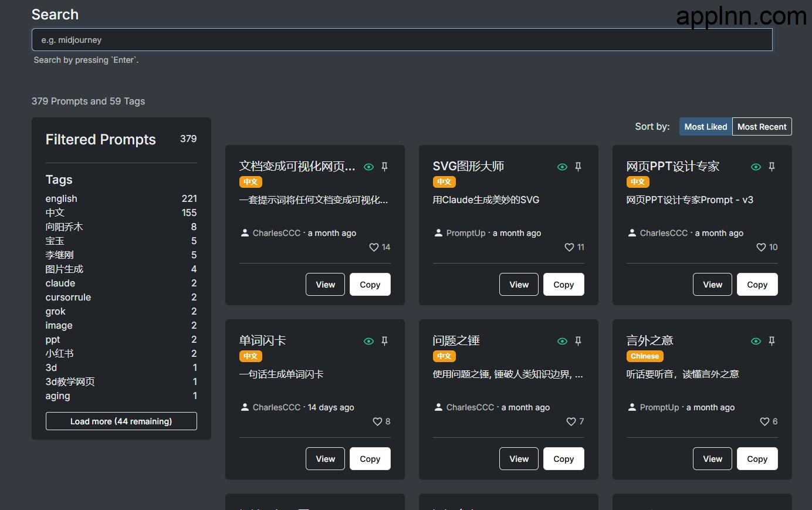View the 问题之锤 prompt

point(519,459)
